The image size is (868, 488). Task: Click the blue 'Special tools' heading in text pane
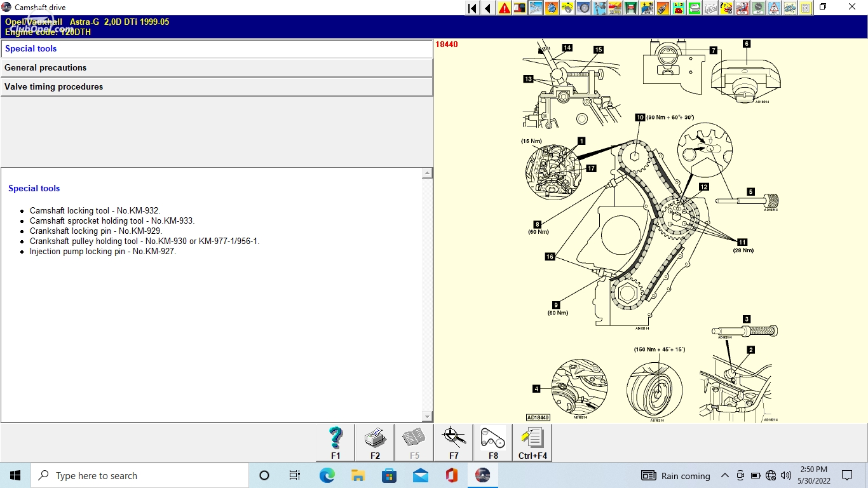click(x=34, y=189)
